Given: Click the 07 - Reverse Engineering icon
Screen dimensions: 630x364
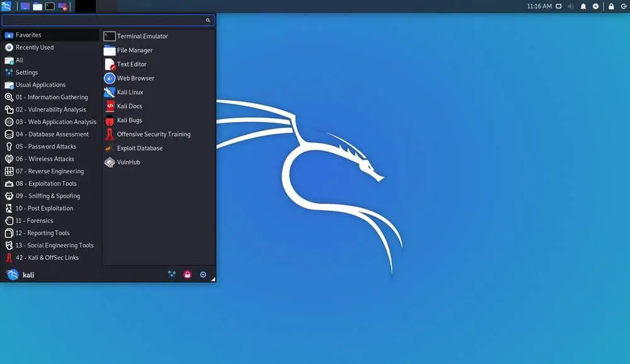Looking at the screenshot, I should pos(9,171).
